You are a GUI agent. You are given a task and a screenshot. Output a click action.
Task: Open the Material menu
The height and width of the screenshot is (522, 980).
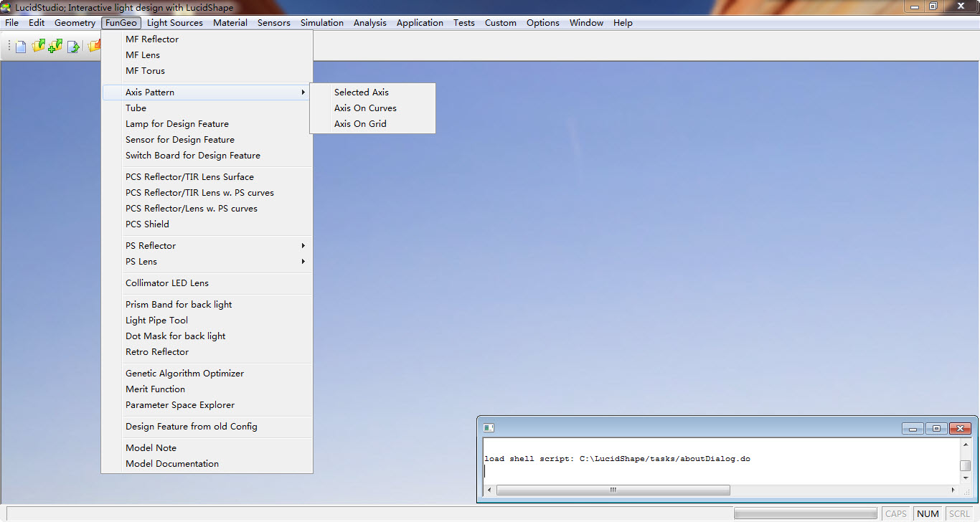coord(230,23)
